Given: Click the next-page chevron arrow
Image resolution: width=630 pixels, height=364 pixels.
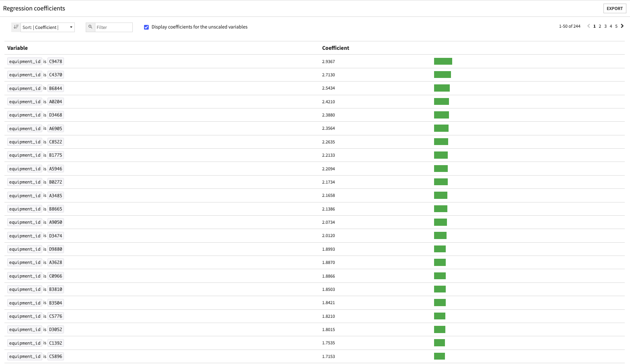Looking at the screenshot, I should pyautogui.click(x=622, y=26).
